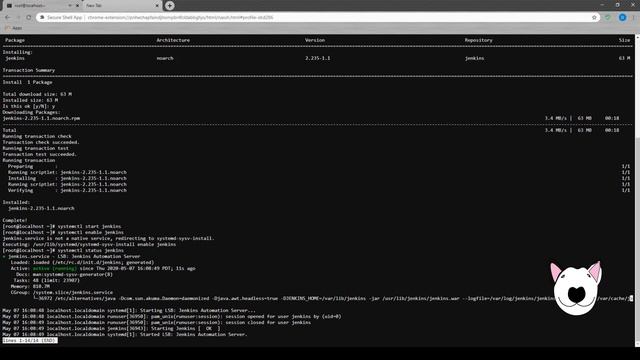This screenshot has width=640, height=360.
Task: Open the Apps bookmarks shortcut
Action: pyautogui.click(x=13, y=28)
